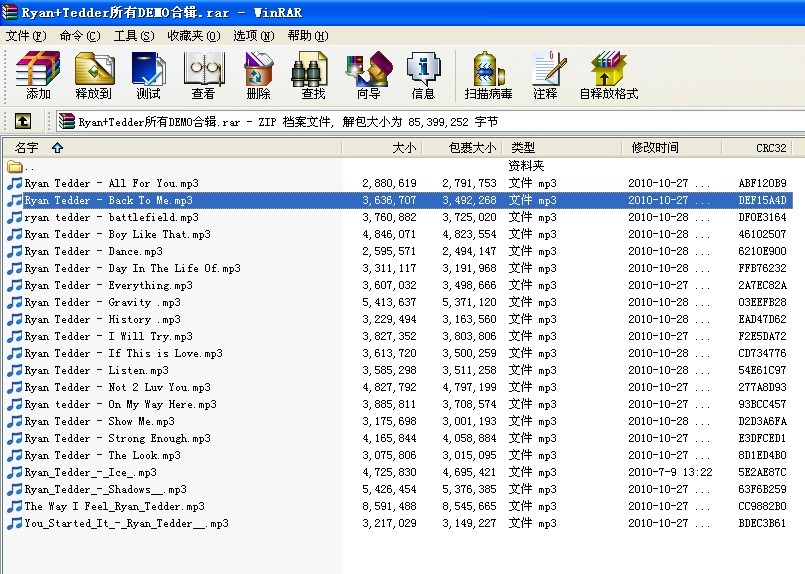Screen dimensions: 805x574
Task: Select Ryan tedder - On My Way Here.mp3
Action: (x=120, y=404)
